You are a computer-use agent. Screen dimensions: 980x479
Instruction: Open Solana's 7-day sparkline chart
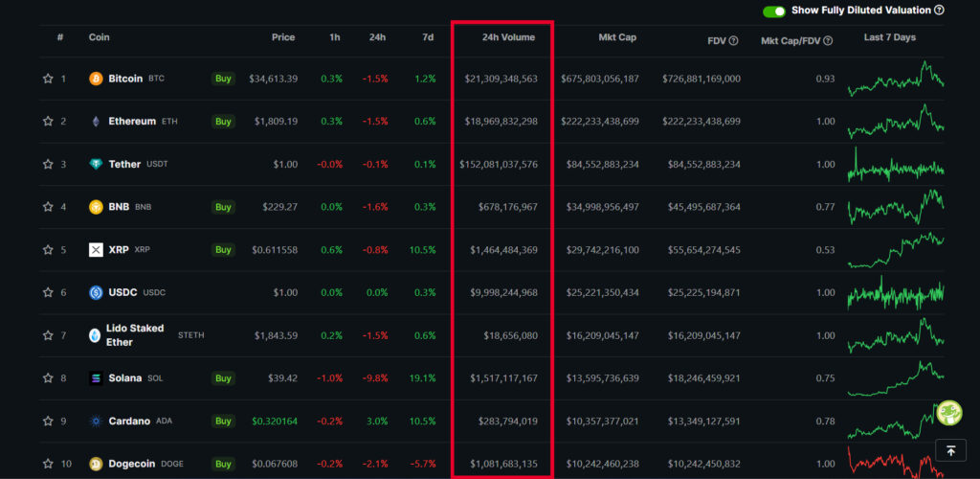[x=896, y=378]
